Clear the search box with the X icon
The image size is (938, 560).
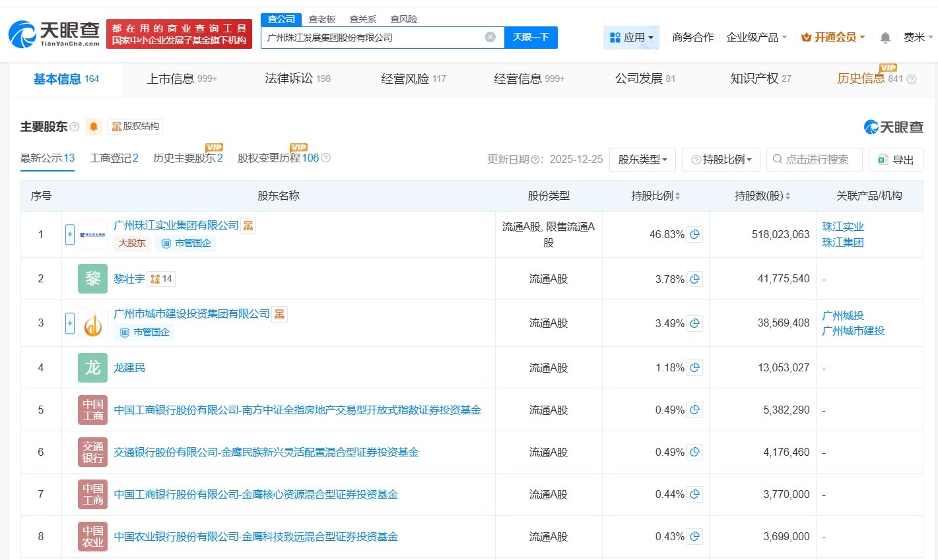point(490,37)
